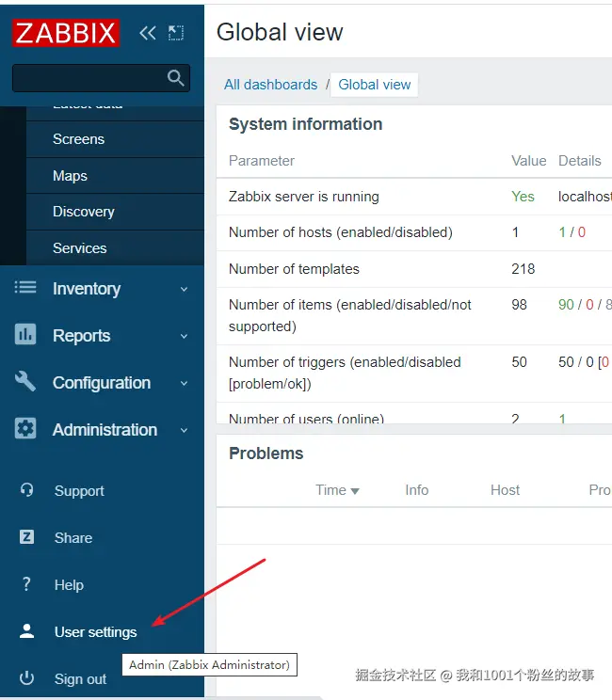
Task: Click the User settings person icon
Action: pyautogui.click(x=26, y=630)
